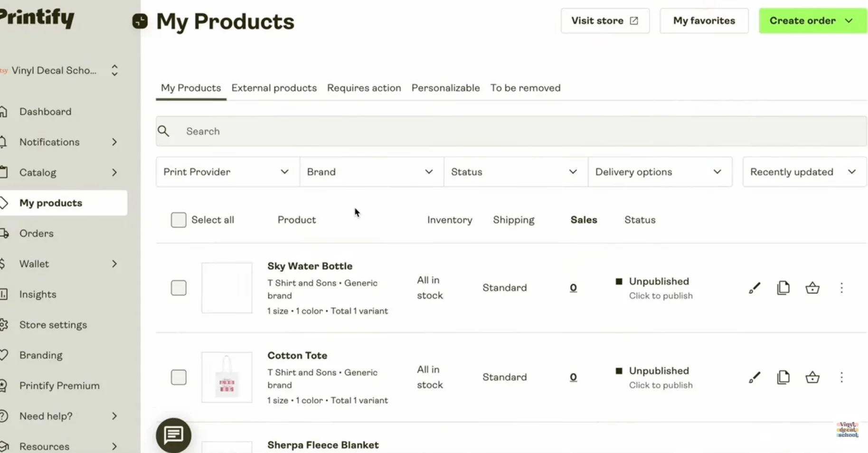Click the edit pencil icon for Cotton Tote
This screenshot has height=453, width=868.
point(755,377)
